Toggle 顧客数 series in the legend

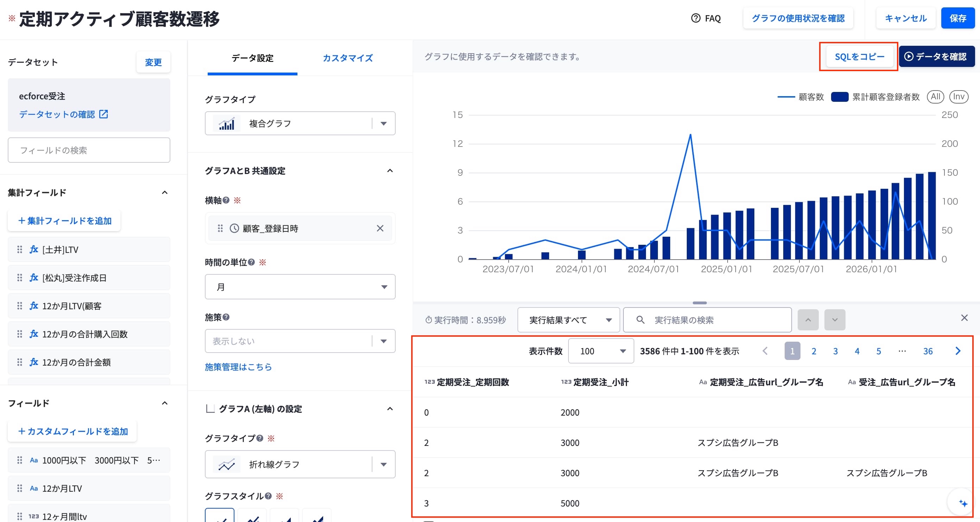[800, 97]
